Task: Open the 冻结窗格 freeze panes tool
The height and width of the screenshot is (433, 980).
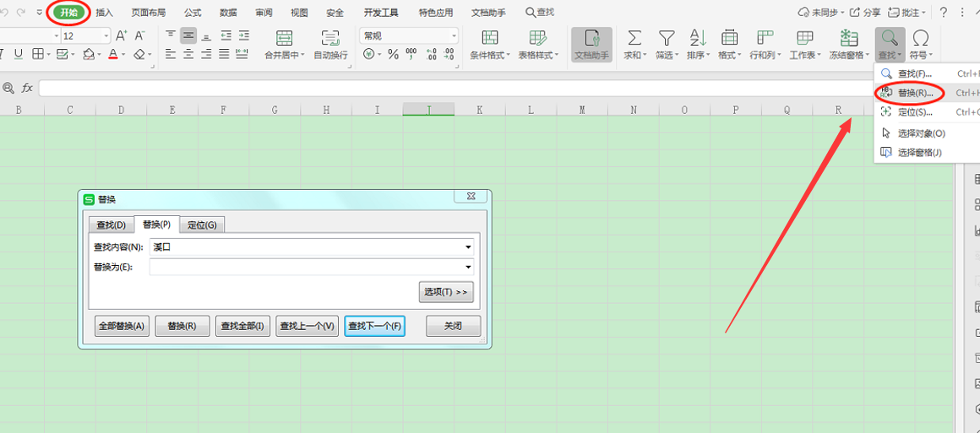Action: [x=849, y=45]
